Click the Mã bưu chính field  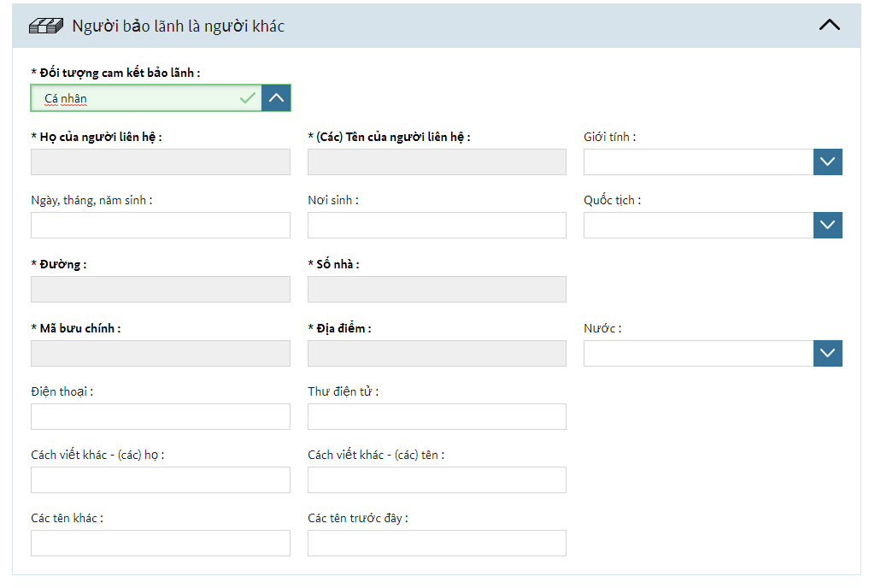pyautogui.click(x=161, y=353)
